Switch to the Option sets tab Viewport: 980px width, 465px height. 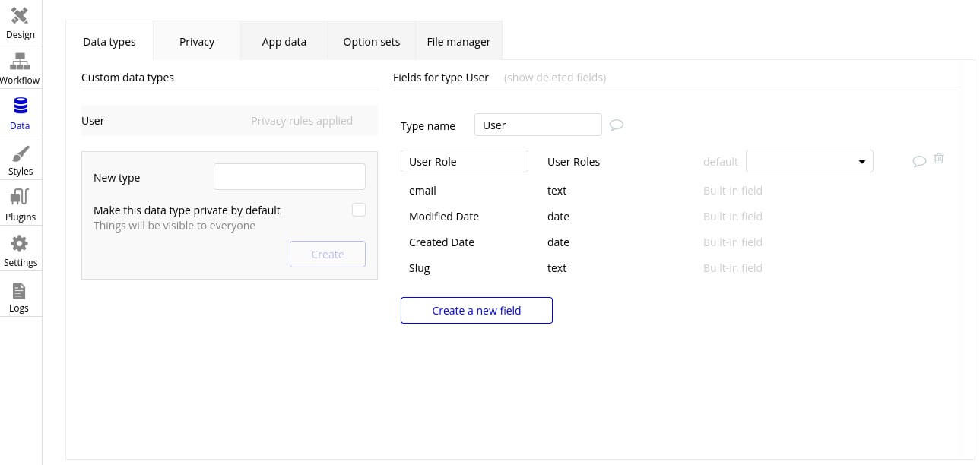click(371, 42)
